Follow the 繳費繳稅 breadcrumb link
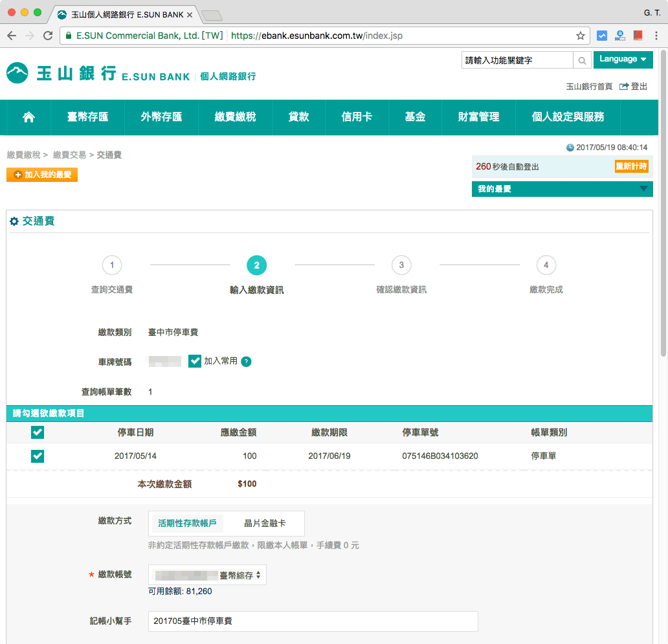This screenshot has width=668, height=644. [25, 155]
